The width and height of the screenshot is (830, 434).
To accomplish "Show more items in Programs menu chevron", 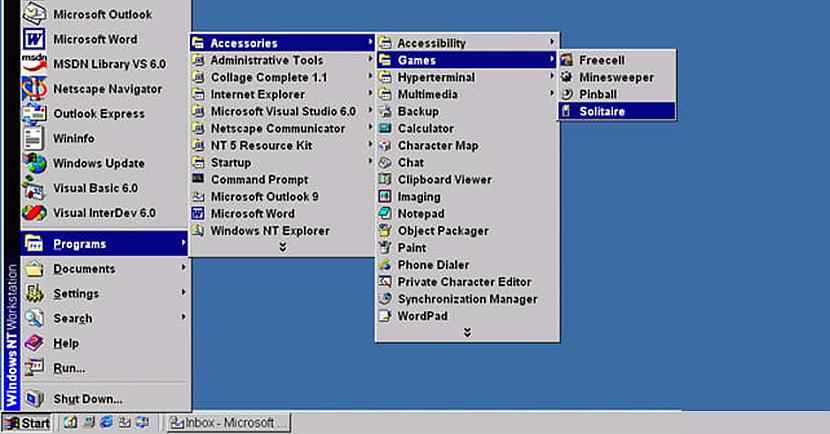I will click(x=283, y=247).
